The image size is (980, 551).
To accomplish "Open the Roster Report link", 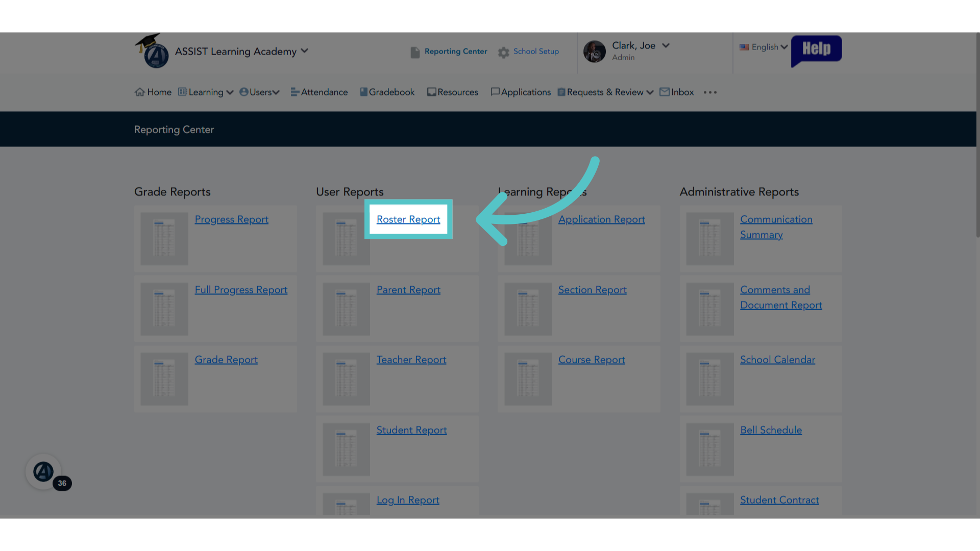I will [x=408, y=219].
